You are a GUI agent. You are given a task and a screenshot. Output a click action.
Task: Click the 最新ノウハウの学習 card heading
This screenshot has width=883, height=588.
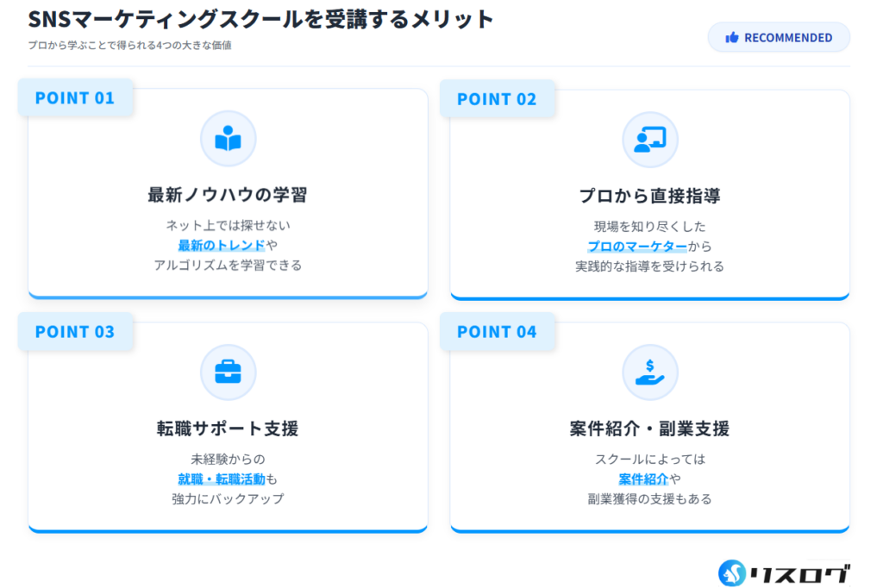pyautogui.click(x=228, y=195)
